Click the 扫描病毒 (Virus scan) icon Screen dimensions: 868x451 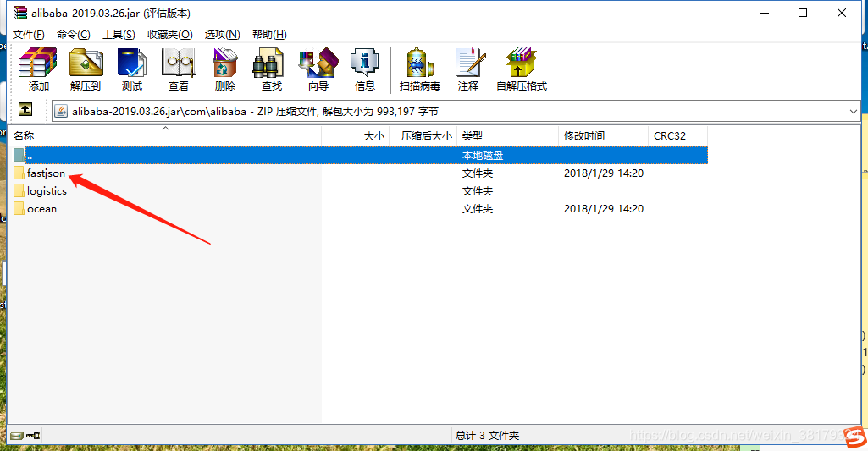point(420,62)
